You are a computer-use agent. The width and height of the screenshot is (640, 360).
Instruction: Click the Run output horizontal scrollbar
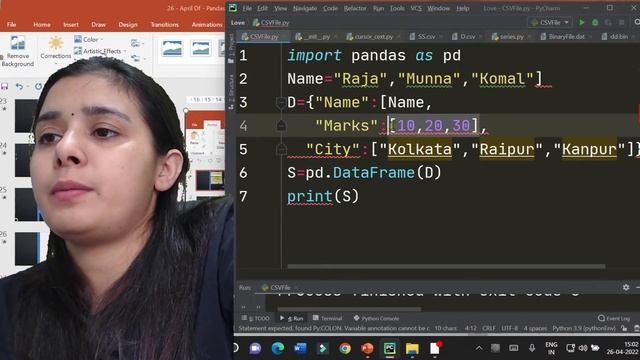point(349,309)
